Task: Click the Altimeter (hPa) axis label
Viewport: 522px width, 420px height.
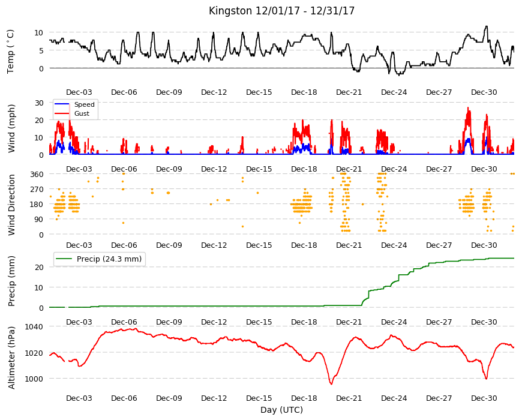Action: [x=11, y=358]
